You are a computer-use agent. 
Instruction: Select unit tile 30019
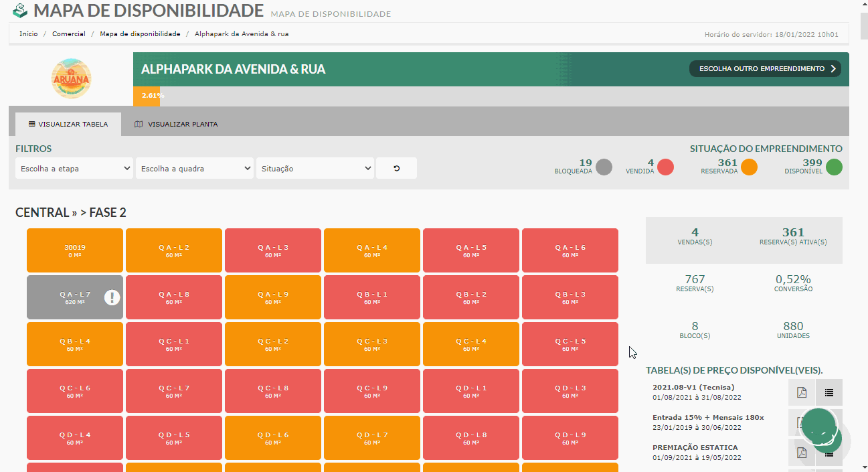point(75,250)
